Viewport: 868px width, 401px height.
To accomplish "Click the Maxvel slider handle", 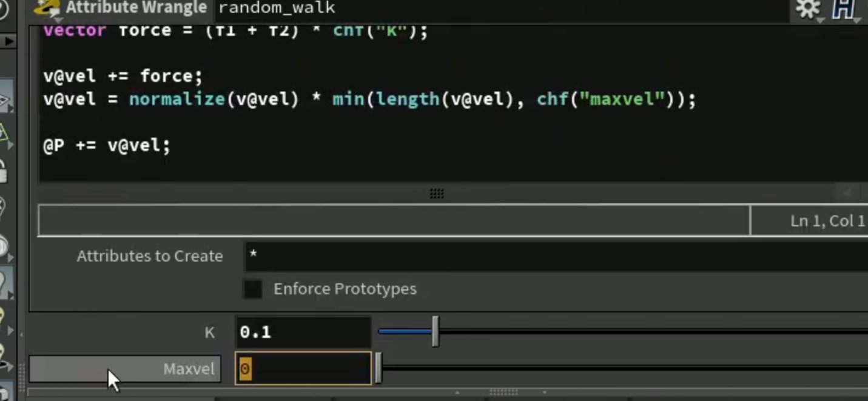I will (x=378, y=368).
